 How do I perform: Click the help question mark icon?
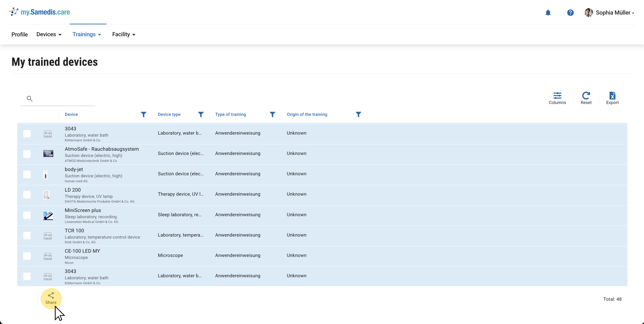(x=570, y=13)
